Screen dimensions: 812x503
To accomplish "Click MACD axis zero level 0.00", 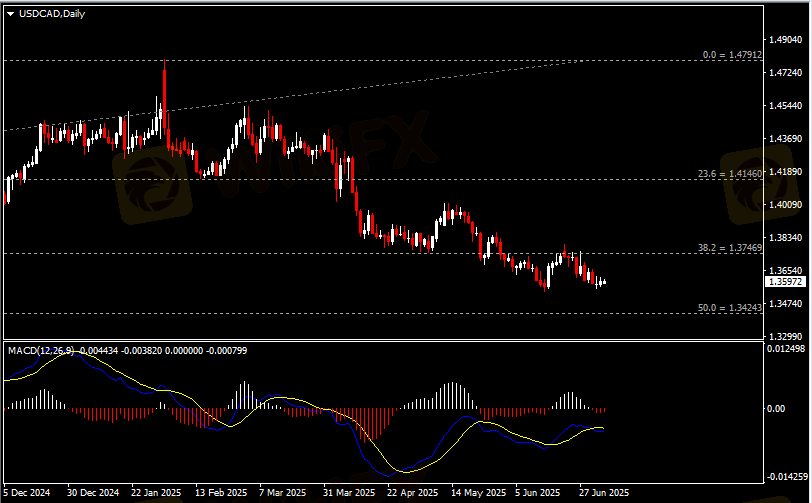I will coord(775,409).
